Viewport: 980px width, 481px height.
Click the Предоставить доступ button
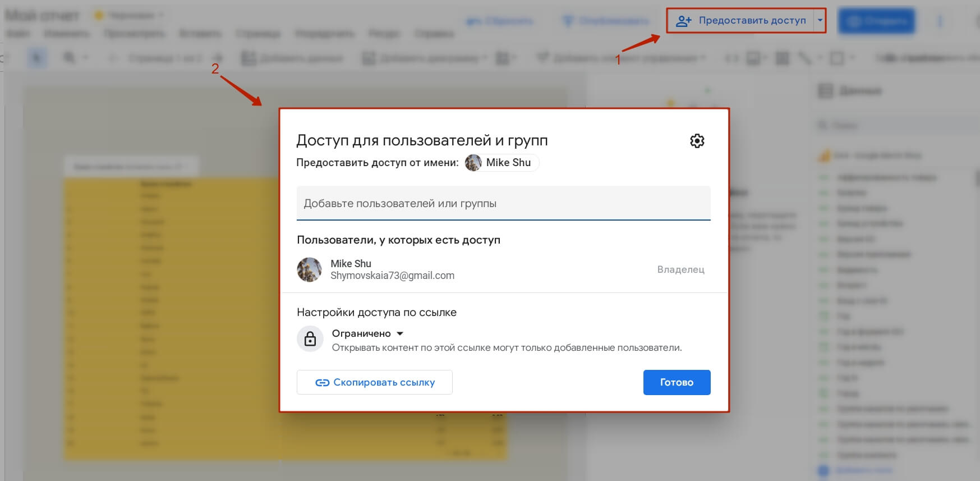tap(740, 21)
